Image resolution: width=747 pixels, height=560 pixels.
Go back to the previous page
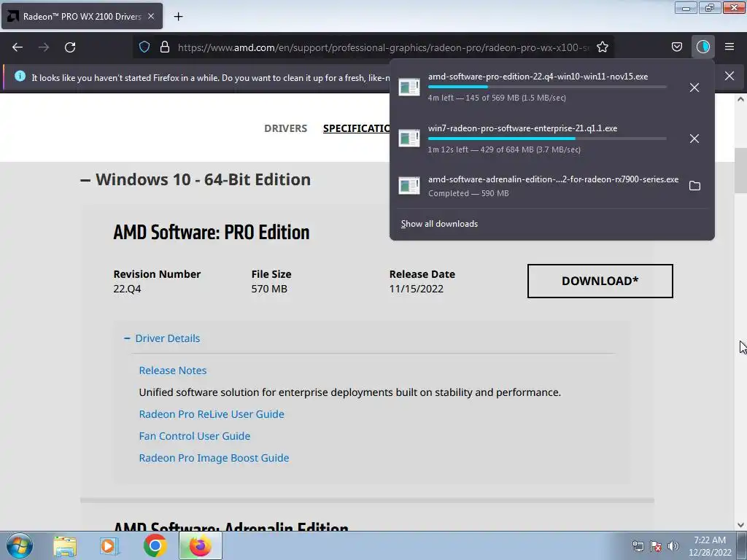pyautogui.click(x=18, y=47)
